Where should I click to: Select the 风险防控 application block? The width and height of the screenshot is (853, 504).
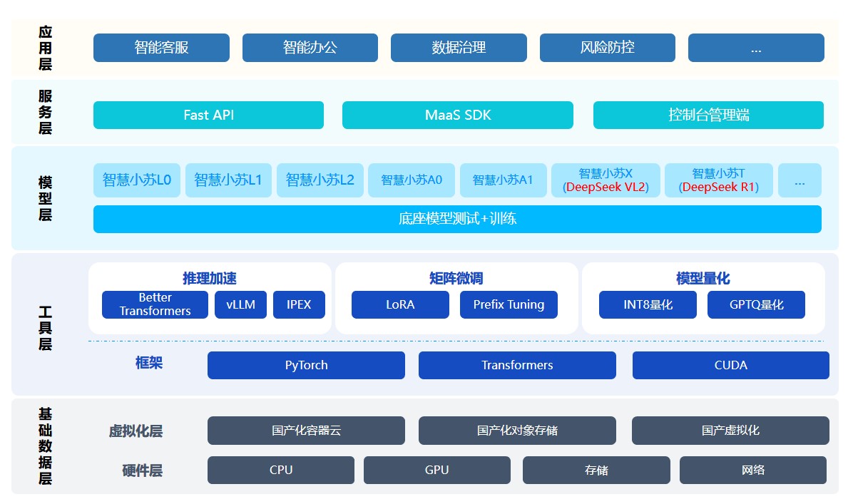coord(607,48)
